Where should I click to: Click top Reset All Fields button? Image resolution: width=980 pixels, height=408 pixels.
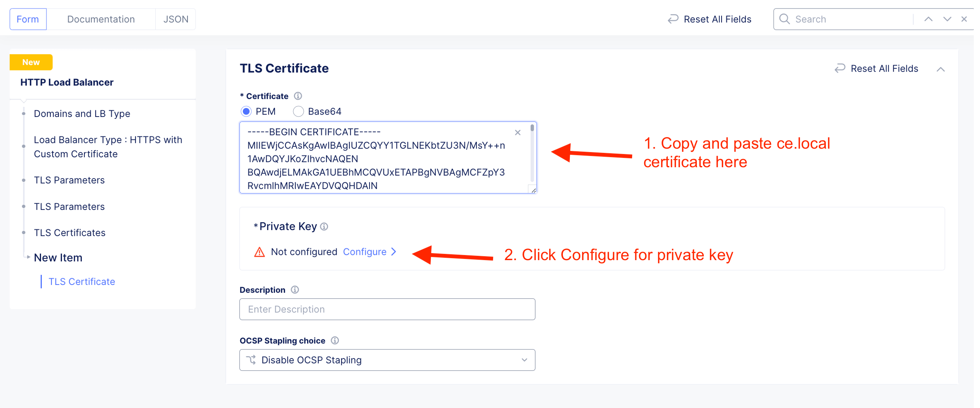pos(709,19)
